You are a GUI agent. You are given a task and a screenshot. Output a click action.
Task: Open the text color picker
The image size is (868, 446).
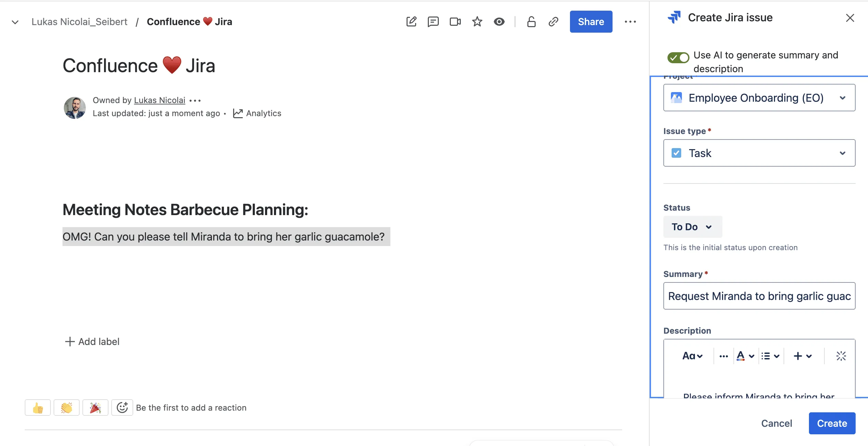745,356
